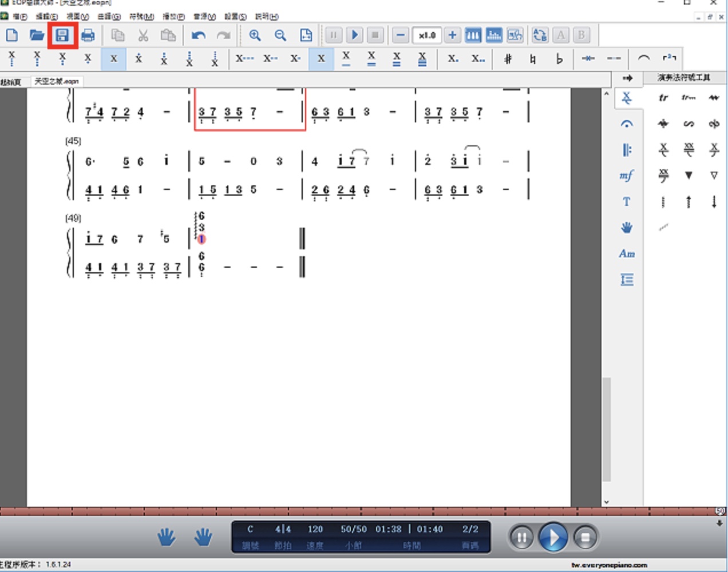The image size is (728, 572).
Task: Select the one-octave-higher note (X with one dot above)
Action: click(x=139, y=58)
